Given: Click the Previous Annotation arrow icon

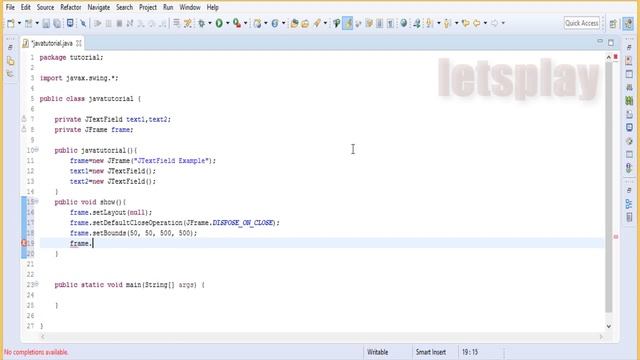Looking at the screenshot, I should [447, 23].
